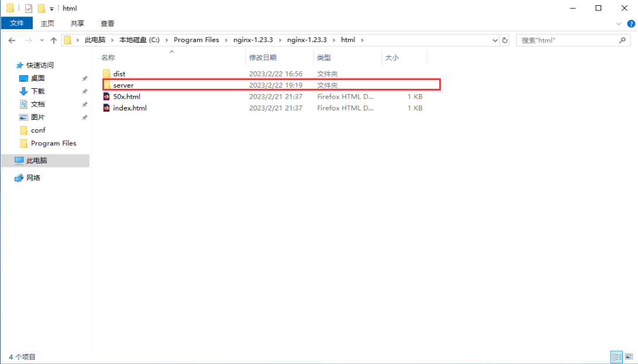Image resolution: width=638 pixels, height=364 pixels.
Task: Toggle details view in the status bar
Action: pyautogui.click(x=616, y=357)
